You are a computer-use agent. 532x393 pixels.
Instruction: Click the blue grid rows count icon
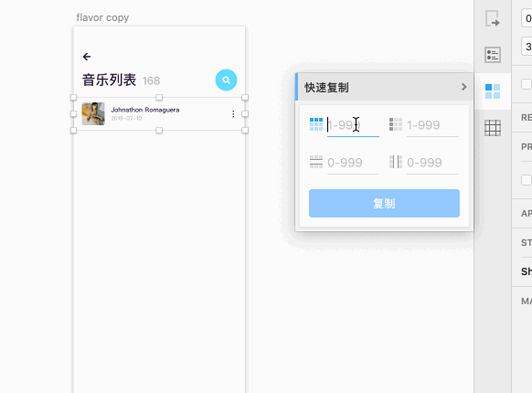tap(316, 124)
